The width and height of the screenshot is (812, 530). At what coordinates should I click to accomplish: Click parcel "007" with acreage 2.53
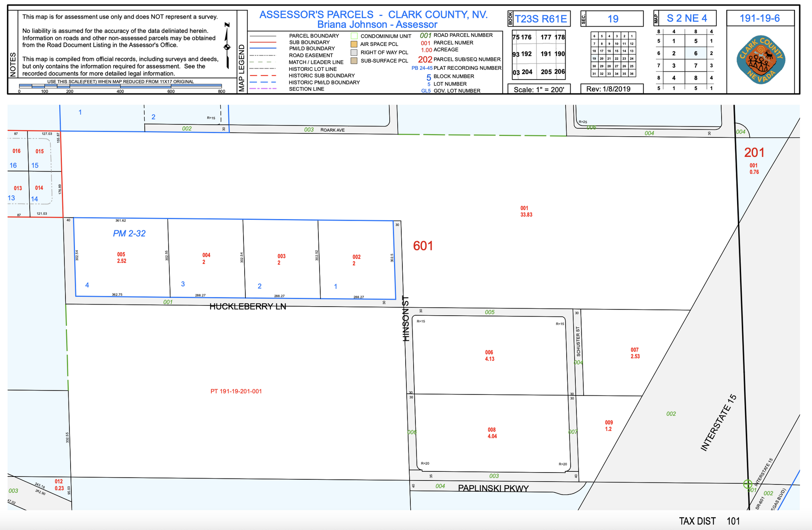click(635, 353)
